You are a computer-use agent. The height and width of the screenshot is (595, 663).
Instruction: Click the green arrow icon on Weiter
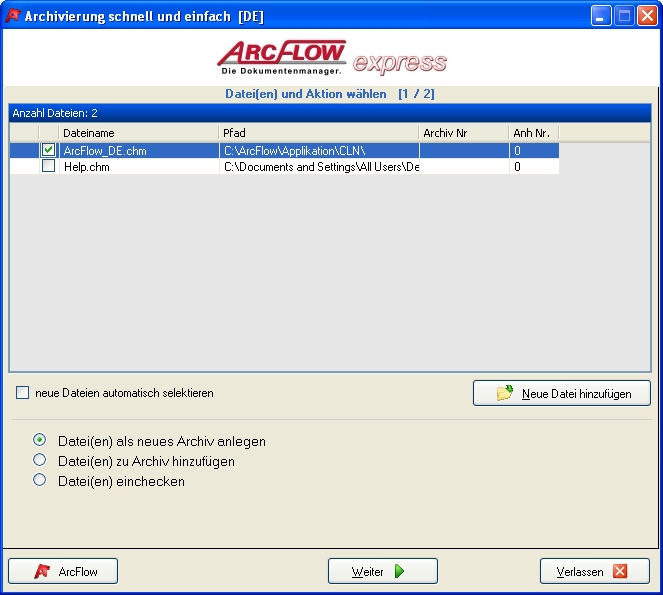[x=400, y=571]
